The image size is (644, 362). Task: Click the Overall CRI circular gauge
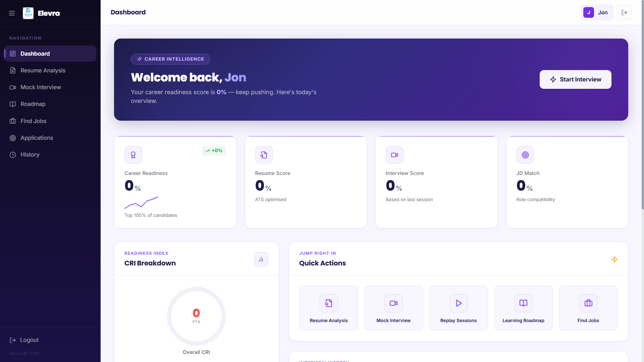point(196,316)
